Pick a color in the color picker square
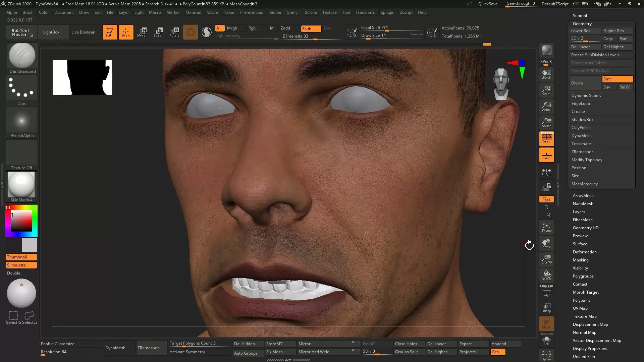 pyautogui.click(x=21, y=221)
